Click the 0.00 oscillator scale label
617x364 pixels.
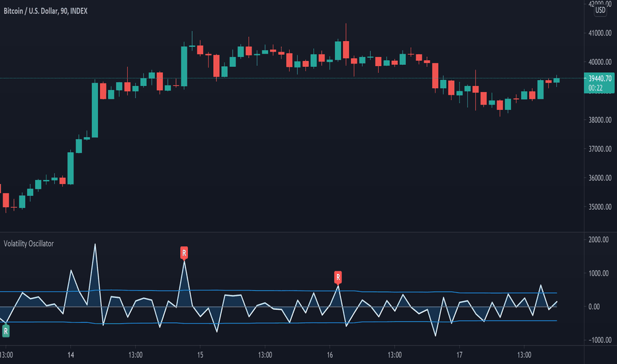tap(594, 306)
